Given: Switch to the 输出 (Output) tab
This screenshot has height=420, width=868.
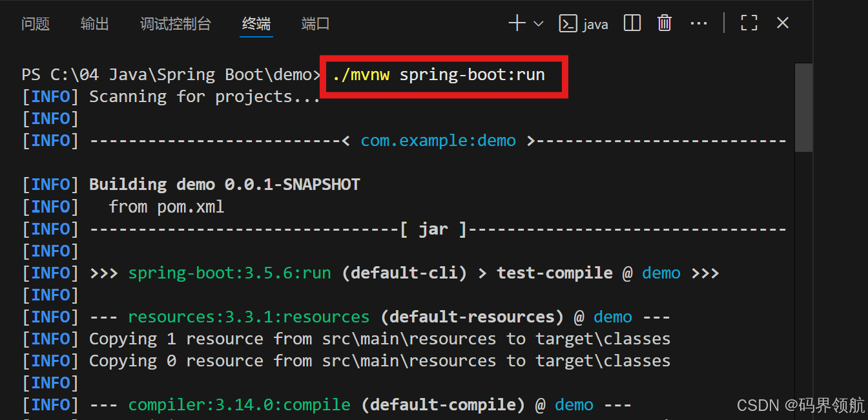Looking at the screenshot, I should (95, 24).
